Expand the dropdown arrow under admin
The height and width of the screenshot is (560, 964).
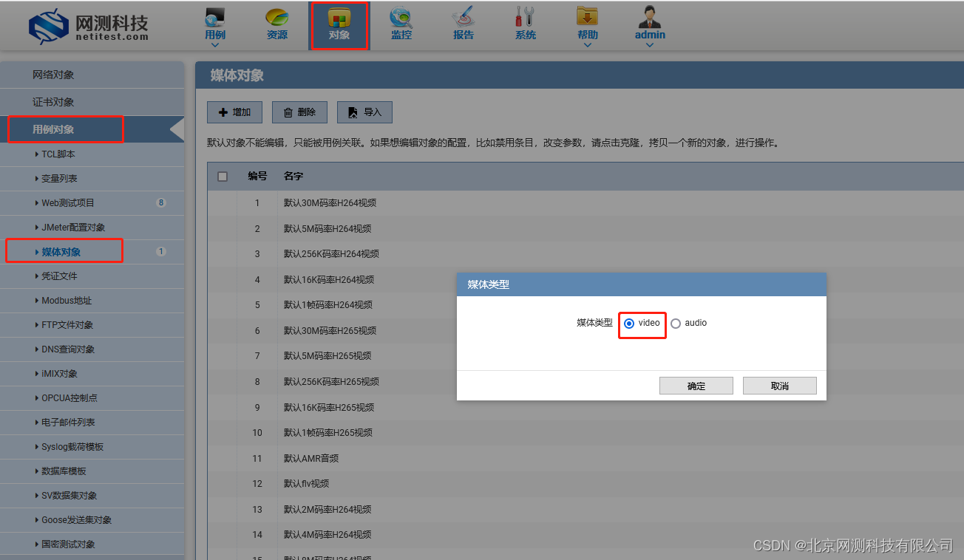pos(650,44)
